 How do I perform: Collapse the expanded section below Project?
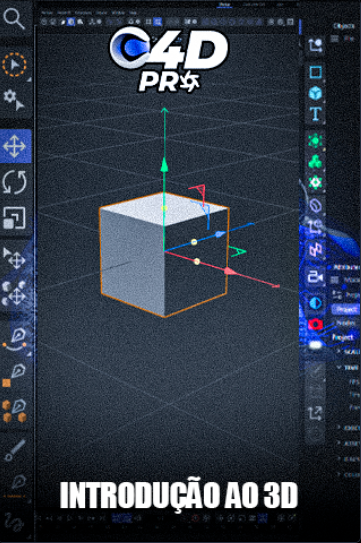[340, 367]
